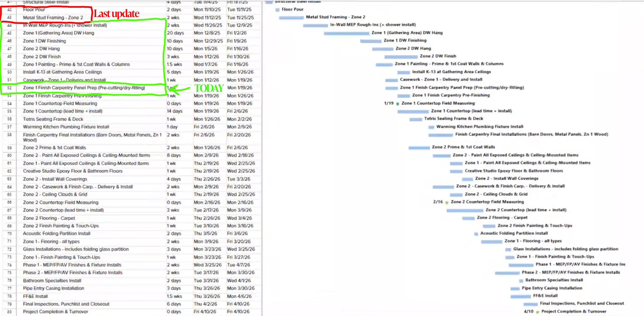
Task: Click the 2/16 Zone 2 Countertop milestone marker
Action: (x=447, y=202)
